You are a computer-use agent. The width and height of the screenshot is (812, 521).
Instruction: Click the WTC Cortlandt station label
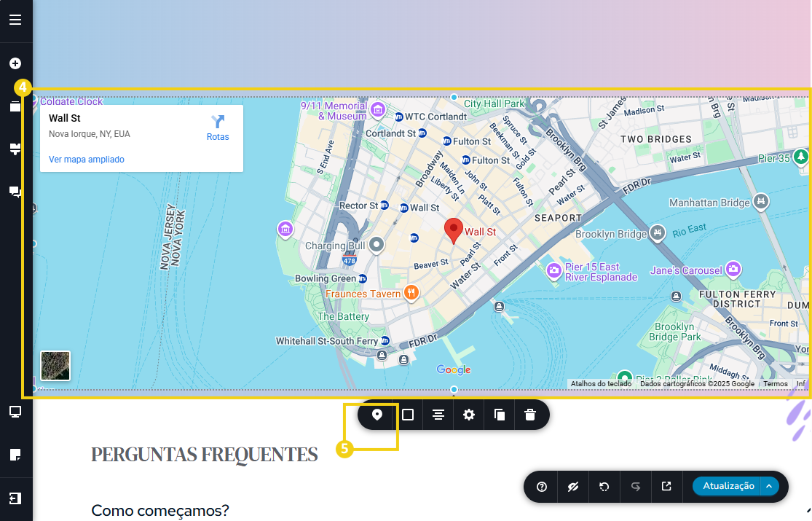click(x=435, y=117)
